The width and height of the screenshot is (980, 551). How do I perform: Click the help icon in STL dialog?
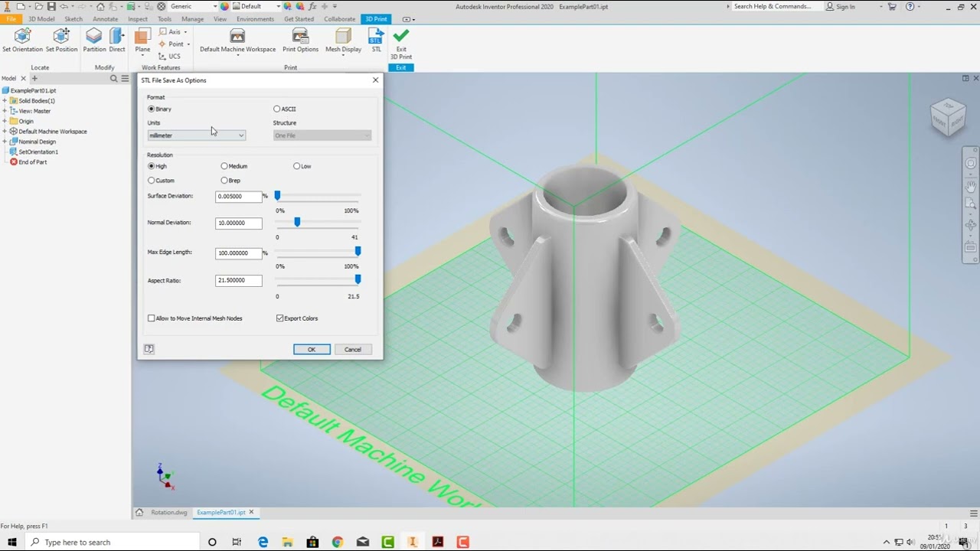coord(149,349)
